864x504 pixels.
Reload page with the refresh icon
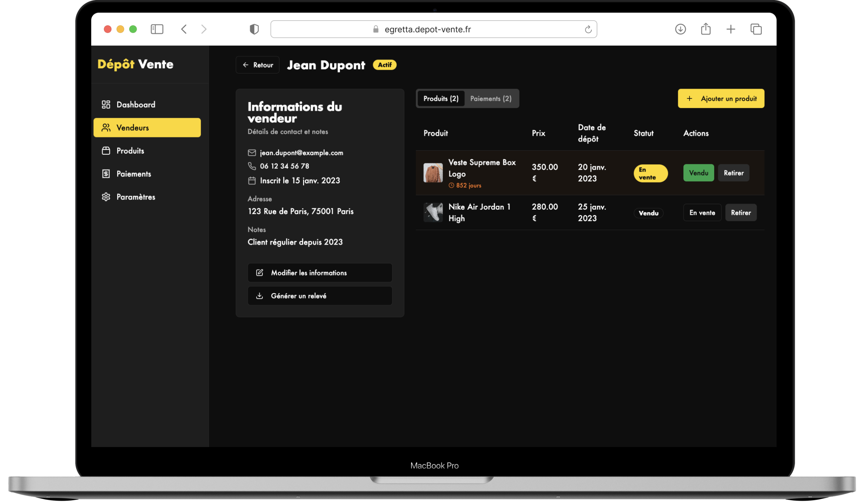pos(588,29)
